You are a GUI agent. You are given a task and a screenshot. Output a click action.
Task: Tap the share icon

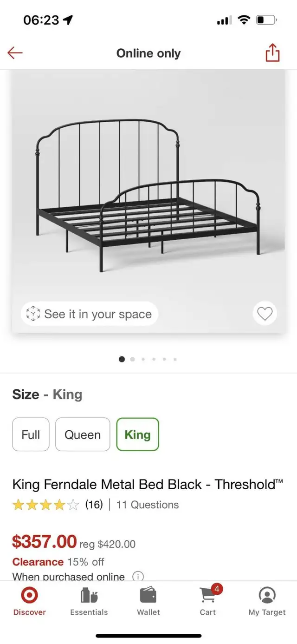point(273,53)
